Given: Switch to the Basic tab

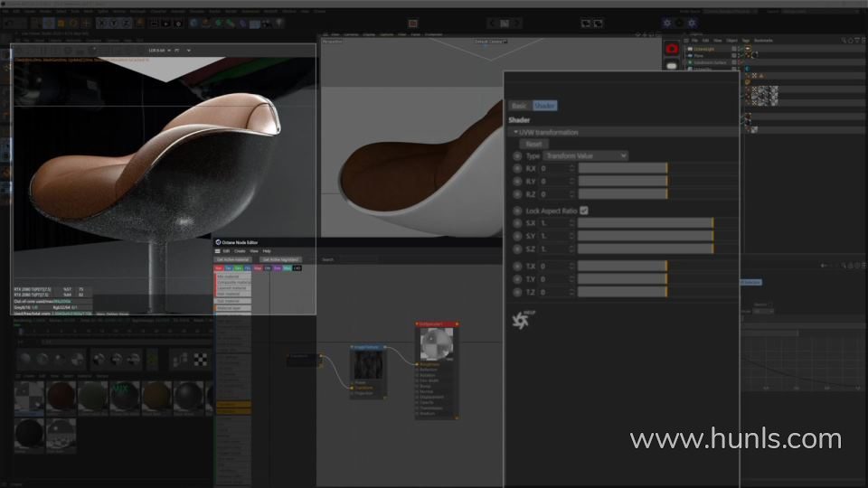Looking at the screenshot, I should [519, 106].
